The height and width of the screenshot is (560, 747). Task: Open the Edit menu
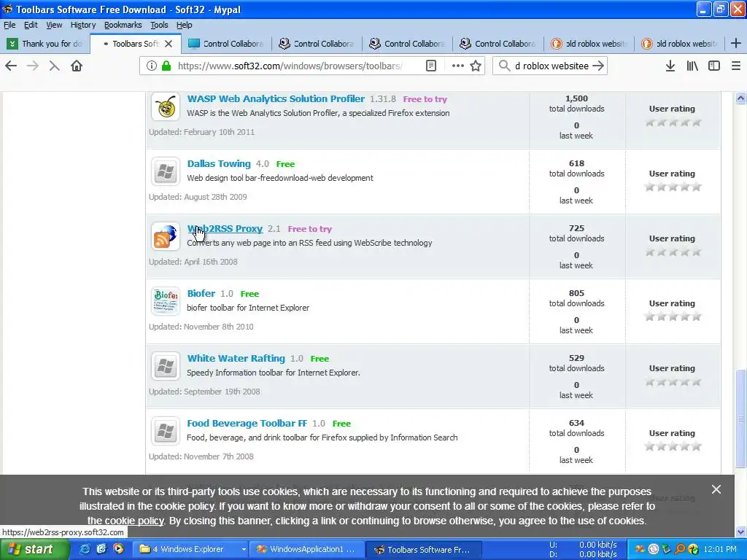pyautogui.click(x=31, y=25)
